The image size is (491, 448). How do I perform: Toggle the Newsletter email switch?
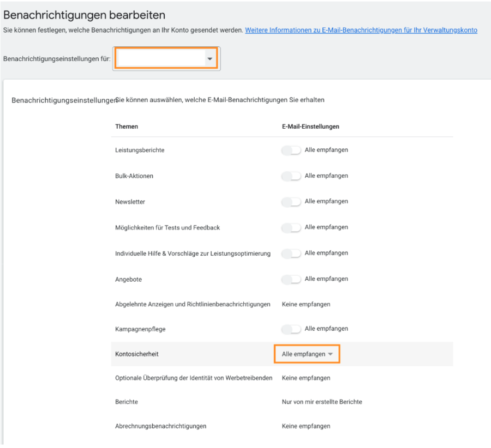(x=291, y=202)
